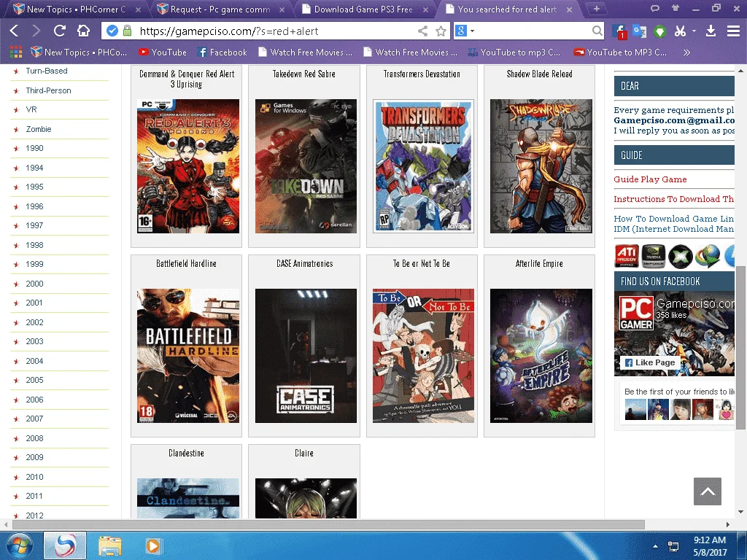Open the 2010 year category

34,477
